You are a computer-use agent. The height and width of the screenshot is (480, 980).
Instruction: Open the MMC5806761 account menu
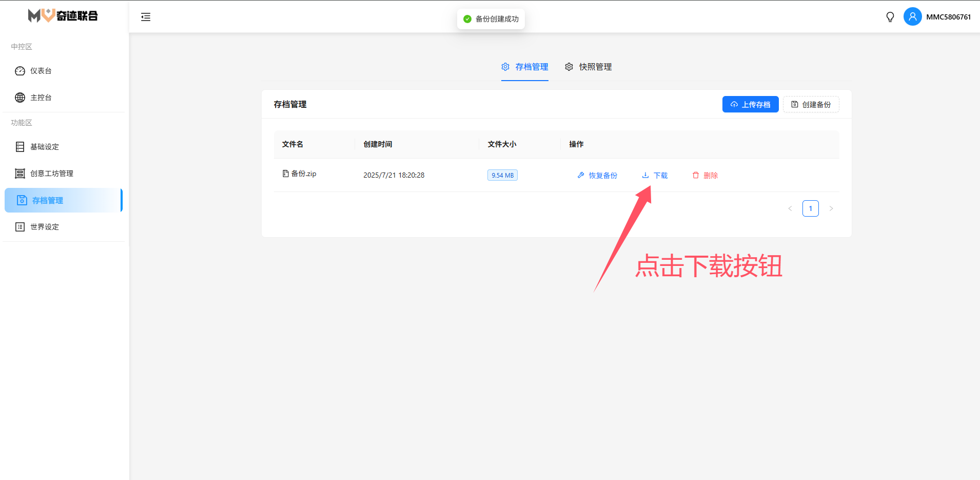tap(948, 17)
